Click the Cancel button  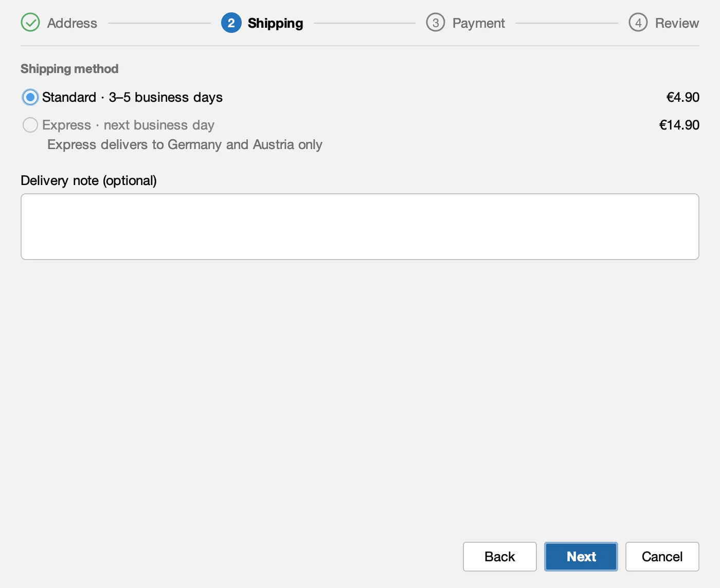[662, 557]
